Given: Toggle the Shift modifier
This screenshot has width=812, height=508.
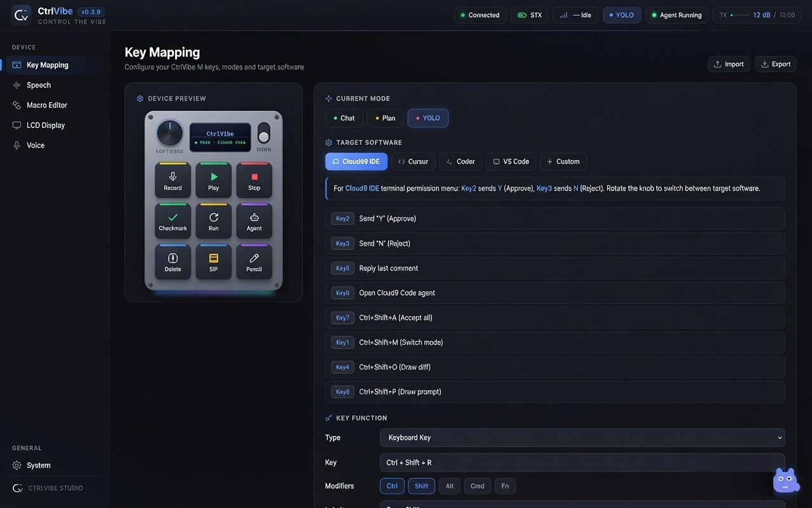Looking at the screenshot, I should click(x=421, y=486).
